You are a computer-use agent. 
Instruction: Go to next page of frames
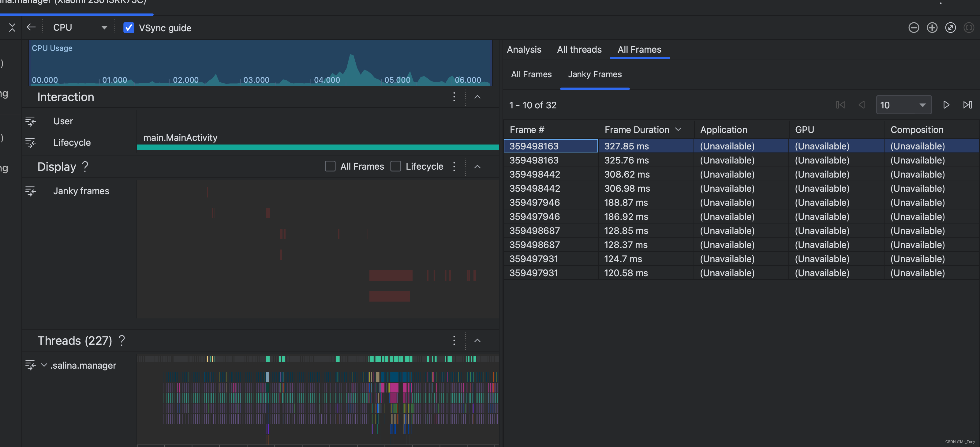(x=946, y=105)
